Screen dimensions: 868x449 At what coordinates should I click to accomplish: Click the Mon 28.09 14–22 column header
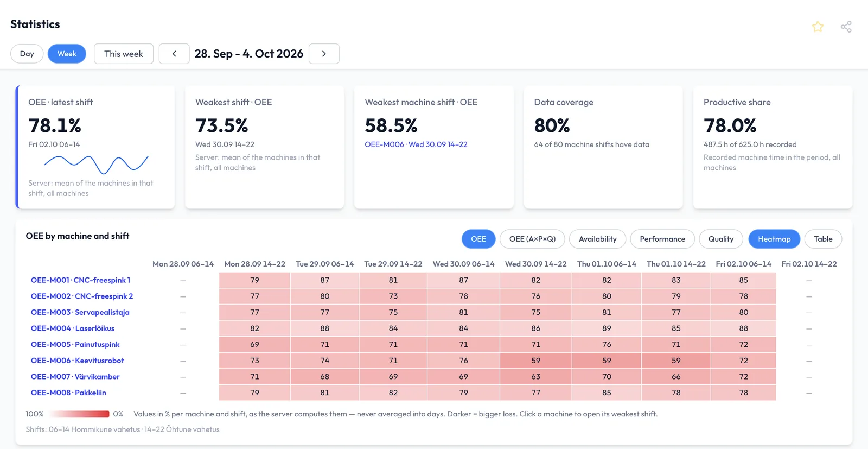click(254, 264)
